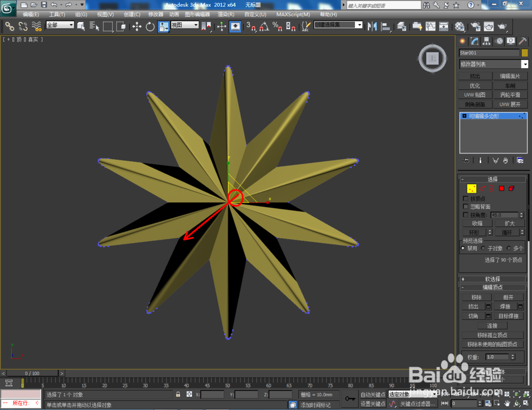Image resolution: width=532 pixels, height=410 pixels.
Task: Click the Mirror tool icon
Action: [372, 27]
